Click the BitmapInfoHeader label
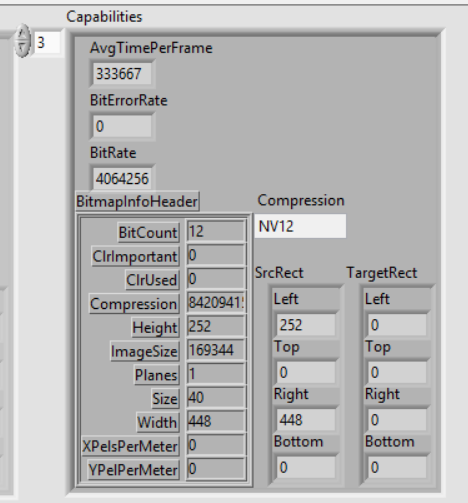Screen dimensions: 468x503 137,201
